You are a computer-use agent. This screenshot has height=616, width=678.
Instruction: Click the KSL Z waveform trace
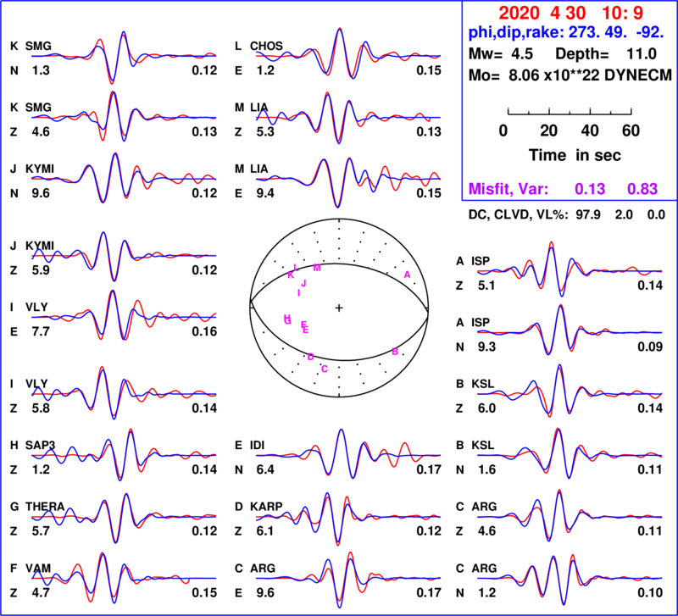[570, 392]
